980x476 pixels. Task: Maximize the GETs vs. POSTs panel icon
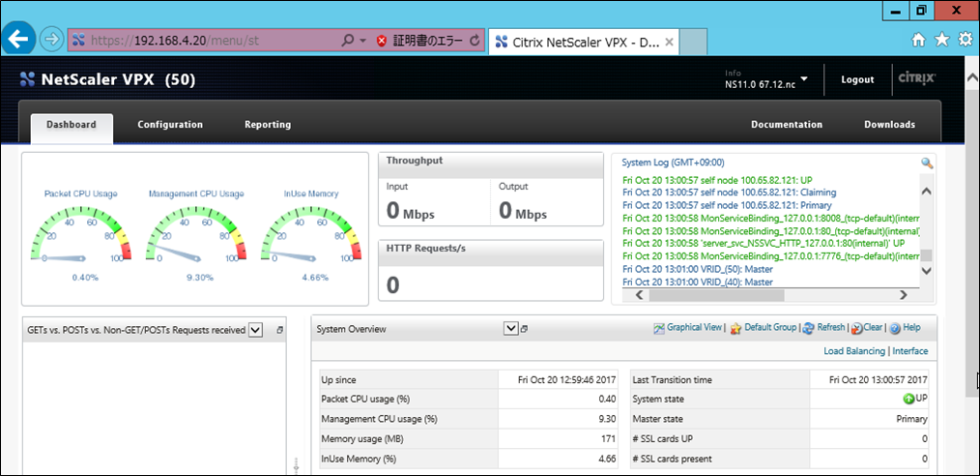point(279,329)
